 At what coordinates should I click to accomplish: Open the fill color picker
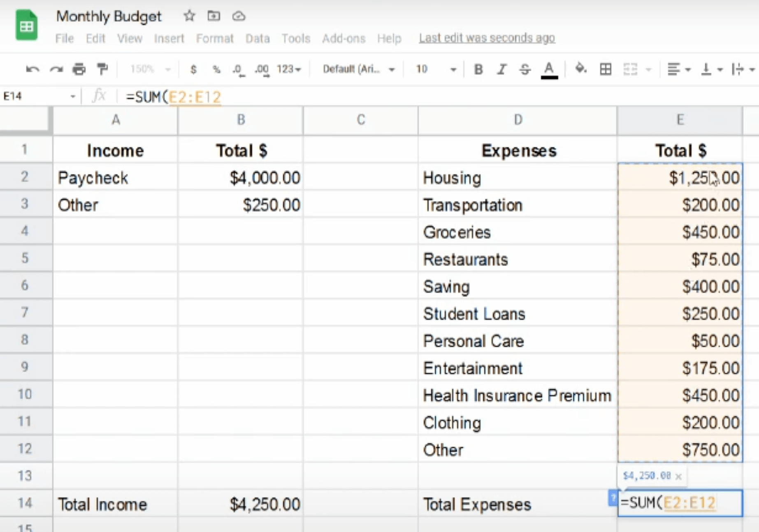580,69
